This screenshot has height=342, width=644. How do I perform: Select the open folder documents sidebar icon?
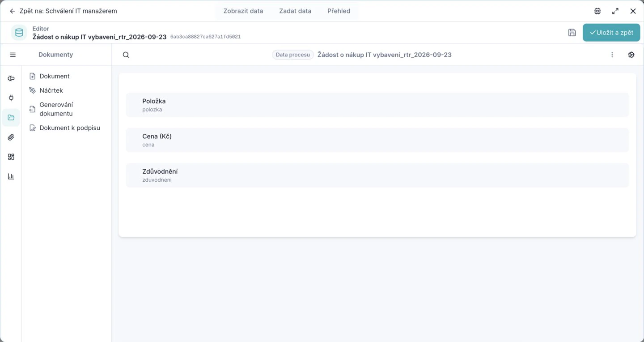pos(11,117)
